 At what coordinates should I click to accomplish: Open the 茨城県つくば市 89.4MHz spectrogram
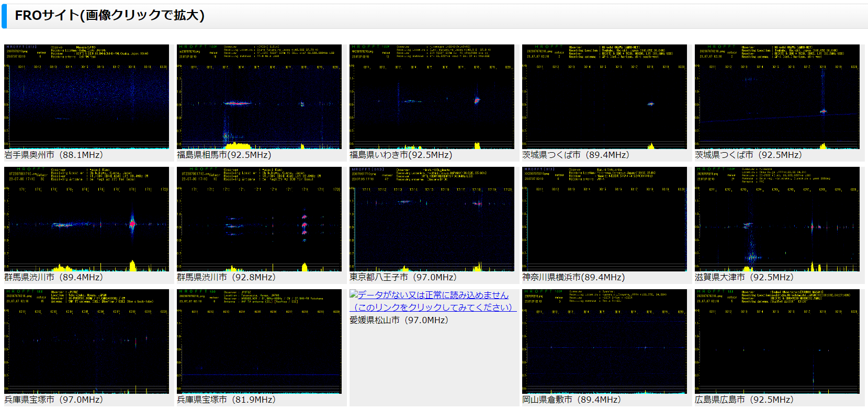click(604, 97)
